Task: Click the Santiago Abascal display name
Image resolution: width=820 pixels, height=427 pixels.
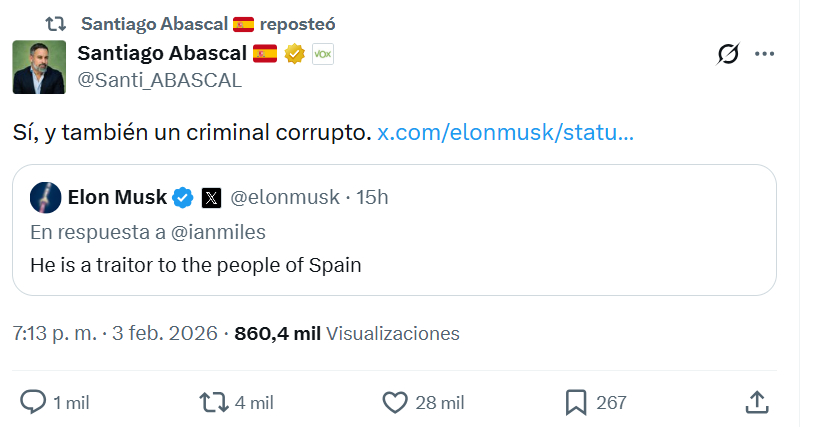Action: [162, 54]
